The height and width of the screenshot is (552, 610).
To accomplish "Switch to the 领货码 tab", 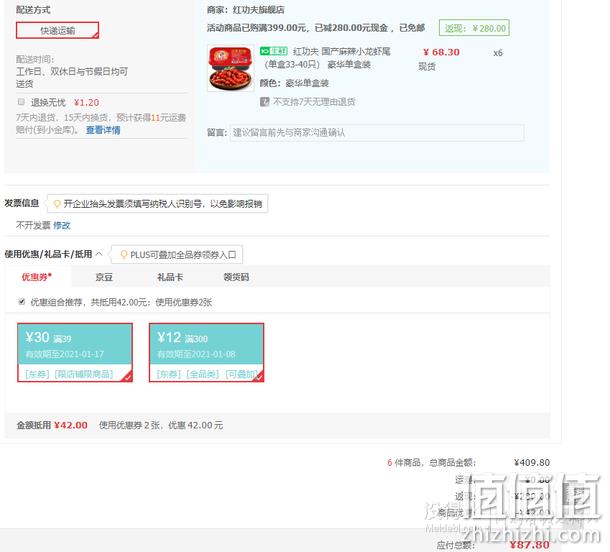I will click(236, 277).
